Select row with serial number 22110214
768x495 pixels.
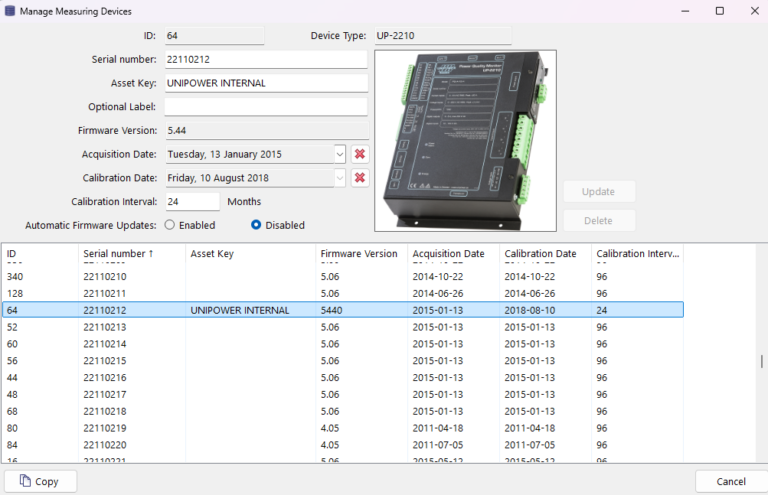343,344
